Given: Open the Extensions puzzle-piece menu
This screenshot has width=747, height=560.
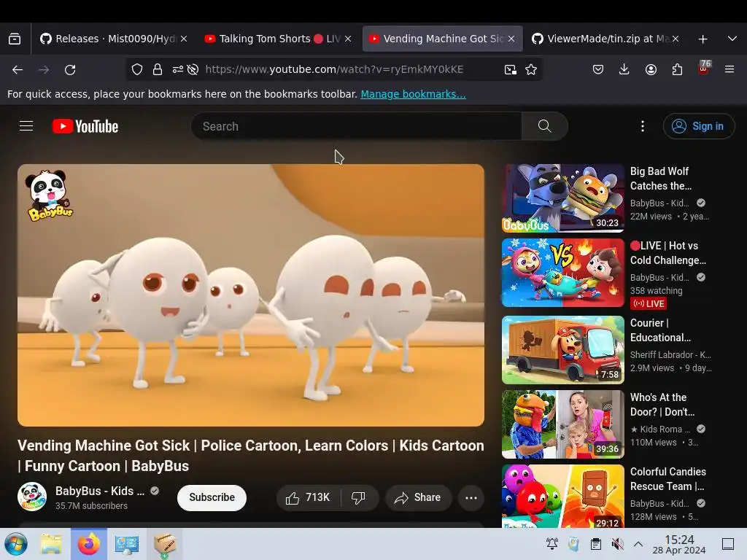Looking at the screenshot, I should tap(677, 69).
